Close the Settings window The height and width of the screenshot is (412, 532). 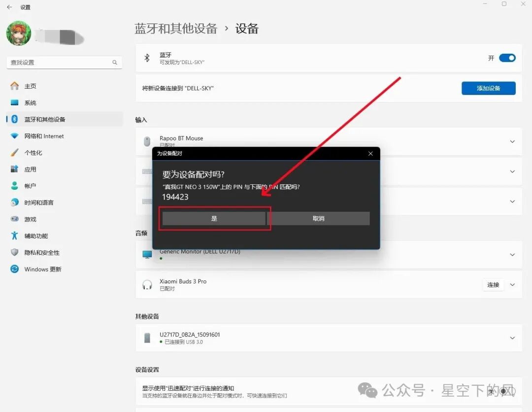523,4
